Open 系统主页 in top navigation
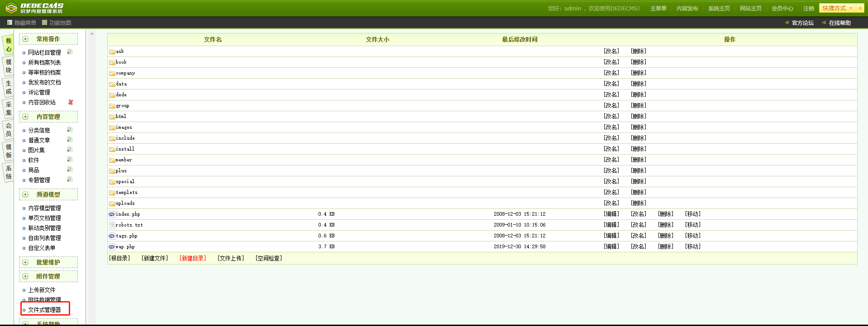Screen dimensions: 868x326 [x=719, y=9]
